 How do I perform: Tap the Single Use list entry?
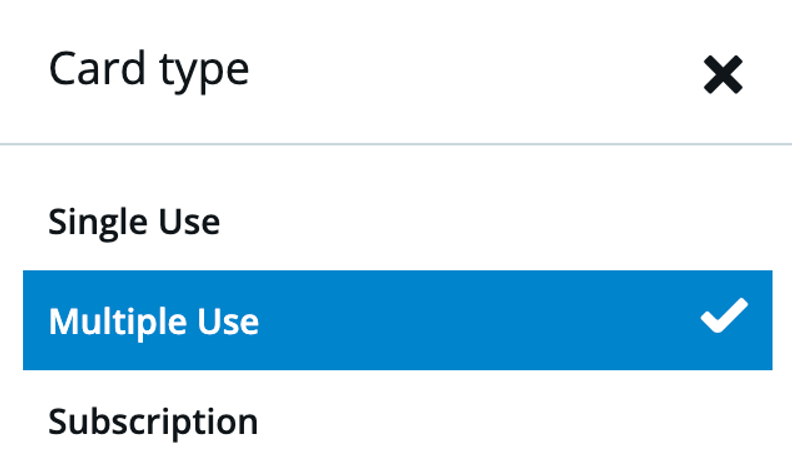(x=398, y=221)
